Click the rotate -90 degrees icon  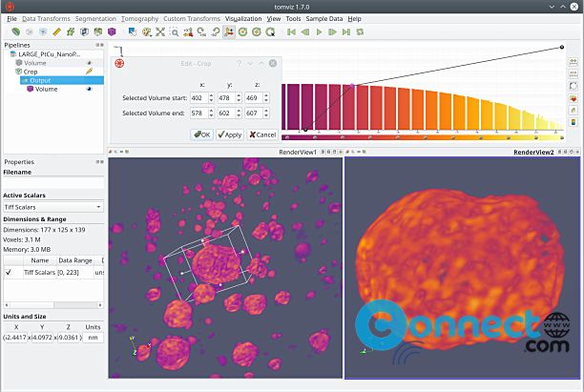coord(216,32)
